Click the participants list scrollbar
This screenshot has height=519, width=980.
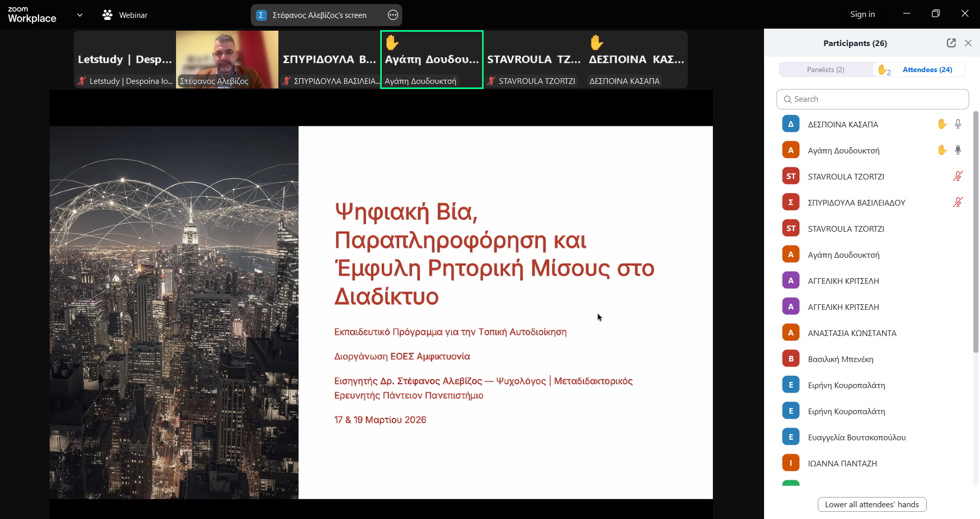point(975,230)
